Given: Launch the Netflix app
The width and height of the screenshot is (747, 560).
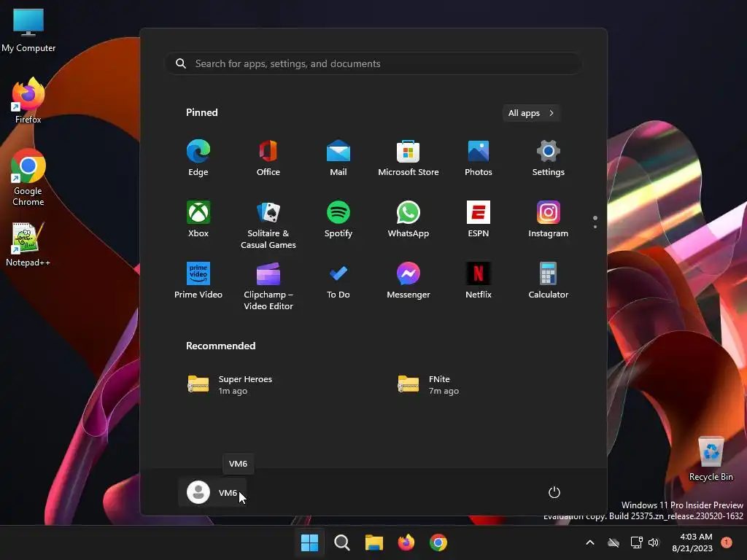Looking at the screenshot, I should (479, 281).
